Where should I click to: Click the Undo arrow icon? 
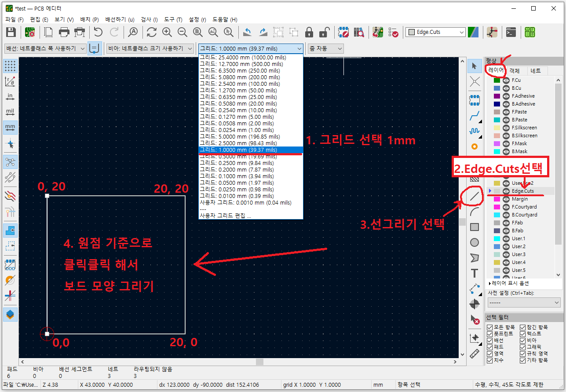click(98, 32)
